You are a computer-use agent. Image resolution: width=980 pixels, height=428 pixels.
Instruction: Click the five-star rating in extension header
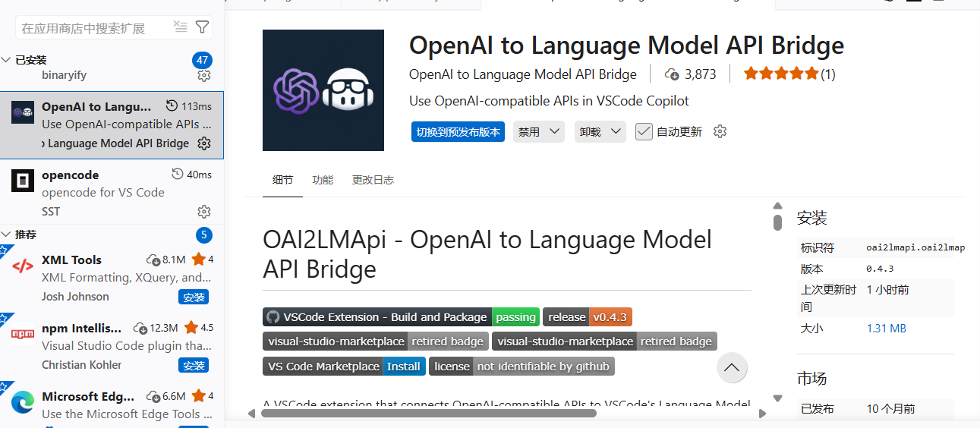coord(781,74)
